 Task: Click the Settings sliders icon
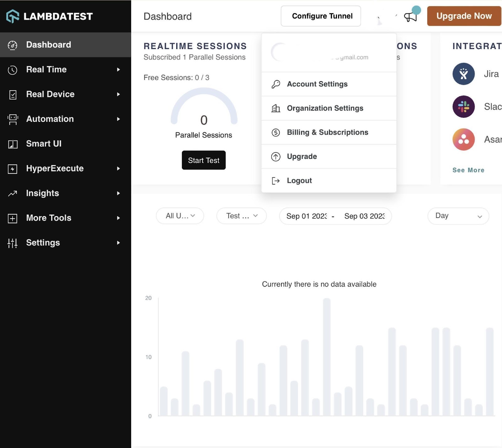coord(13,243)
